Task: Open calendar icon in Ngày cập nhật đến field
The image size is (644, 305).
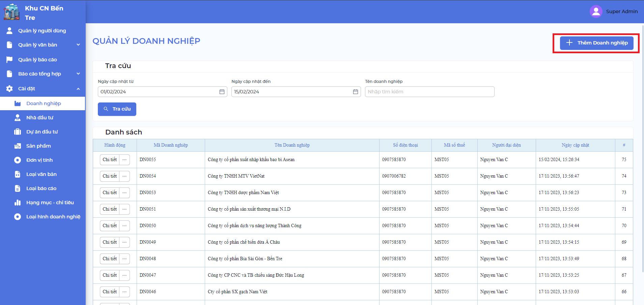Action: tap(356, 92)
